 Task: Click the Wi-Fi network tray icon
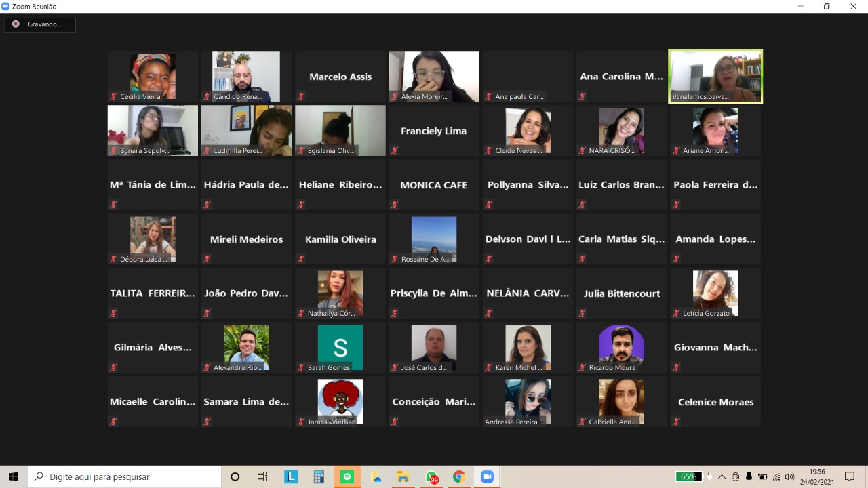pos(776,476)
